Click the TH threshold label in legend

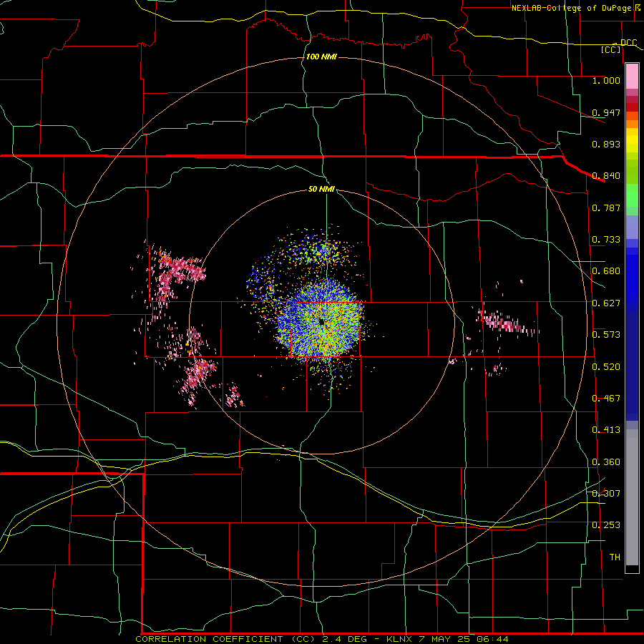click(x=615, y=557)
